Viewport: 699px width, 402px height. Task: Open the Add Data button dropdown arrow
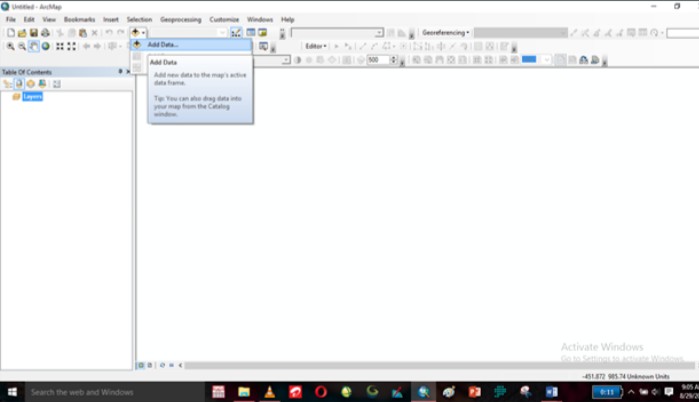tap(143, 33)
